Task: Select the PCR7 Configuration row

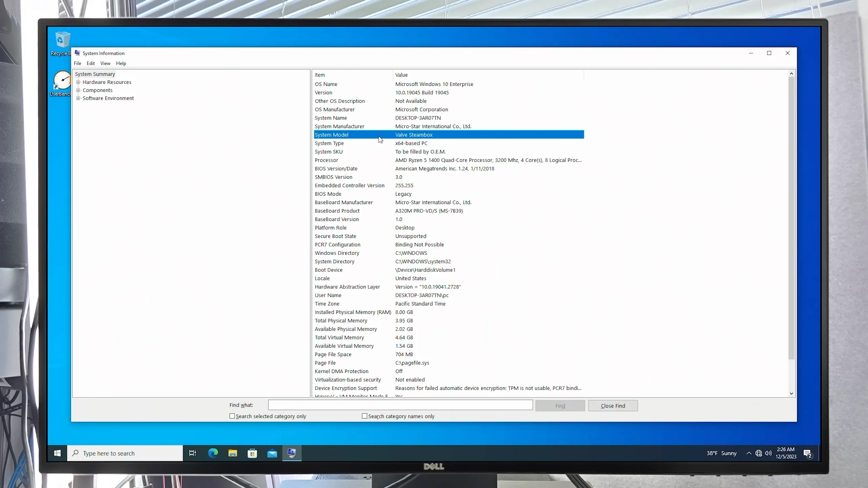Action: click(449, 245)
